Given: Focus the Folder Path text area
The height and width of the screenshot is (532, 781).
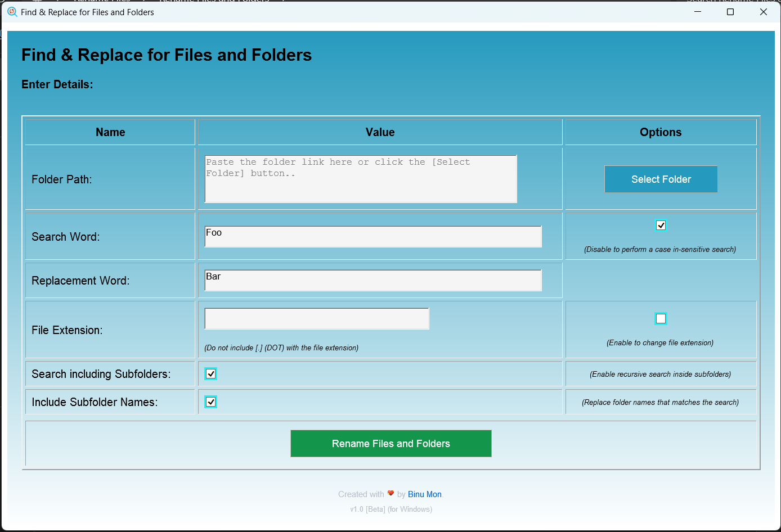Looking at the screenshot, I should [x=361, y=179].
